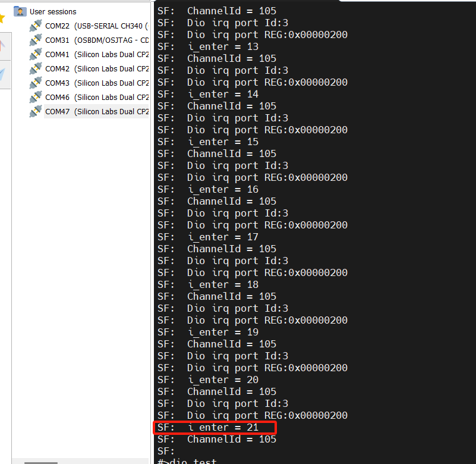
Task: Select the COM22 USB-SERIAL CH340 session
Action: 96,26
